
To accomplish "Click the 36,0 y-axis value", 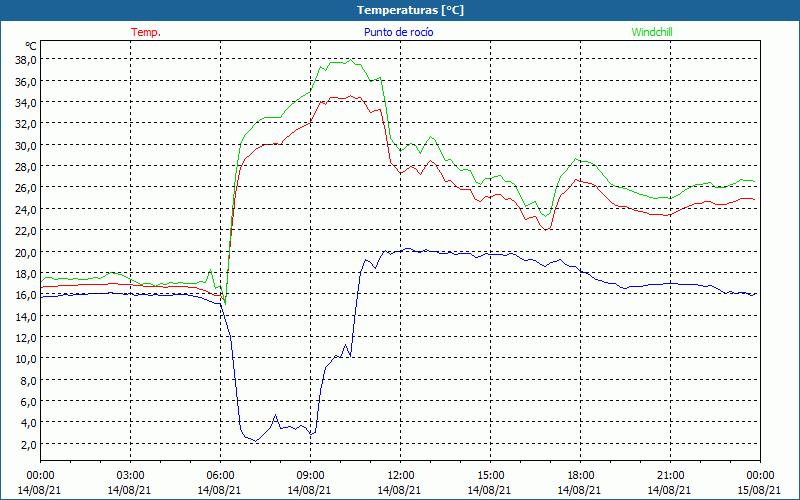I will click(26, 81).
